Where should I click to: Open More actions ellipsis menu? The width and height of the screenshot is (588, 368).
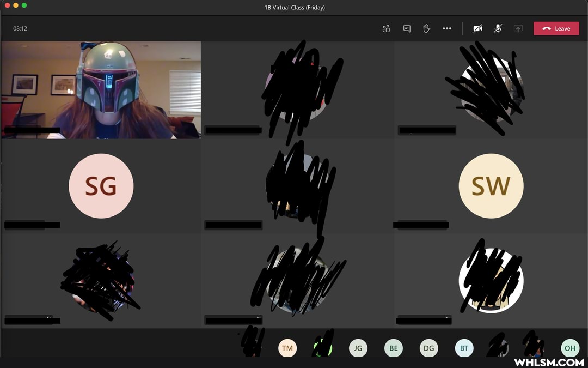point(446,28)
